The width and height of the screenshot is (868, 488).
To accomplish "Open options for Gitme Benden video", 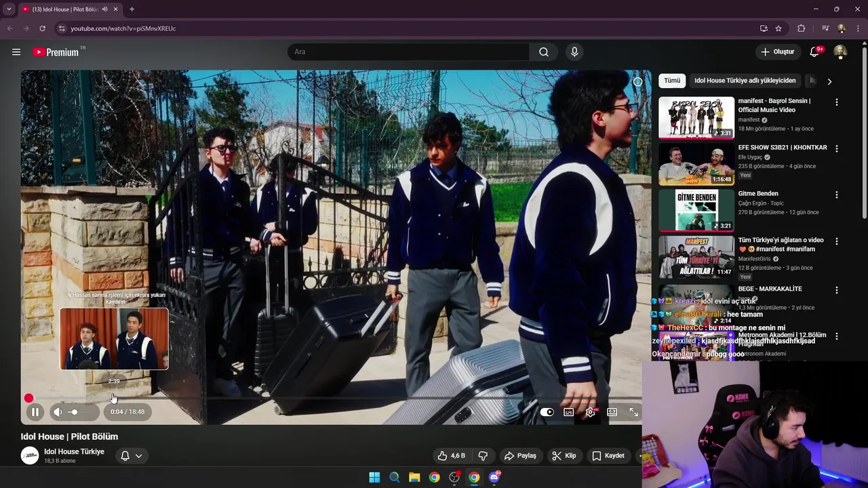I will click(x=836, y=195).
